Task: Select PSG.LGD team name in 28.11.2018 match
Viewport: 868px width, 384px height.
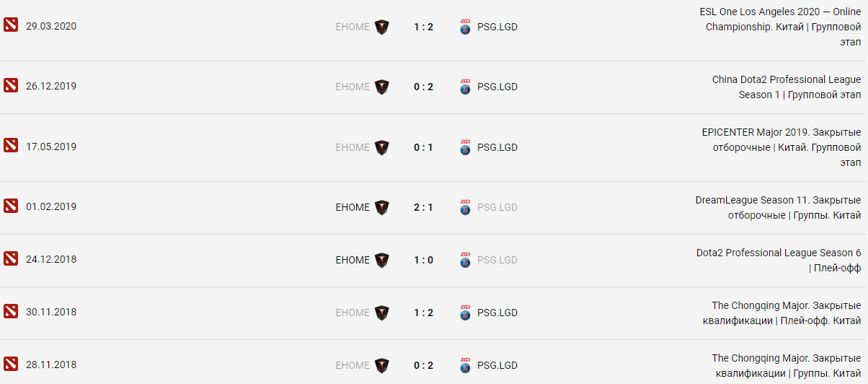Action: tap(497, 365)
